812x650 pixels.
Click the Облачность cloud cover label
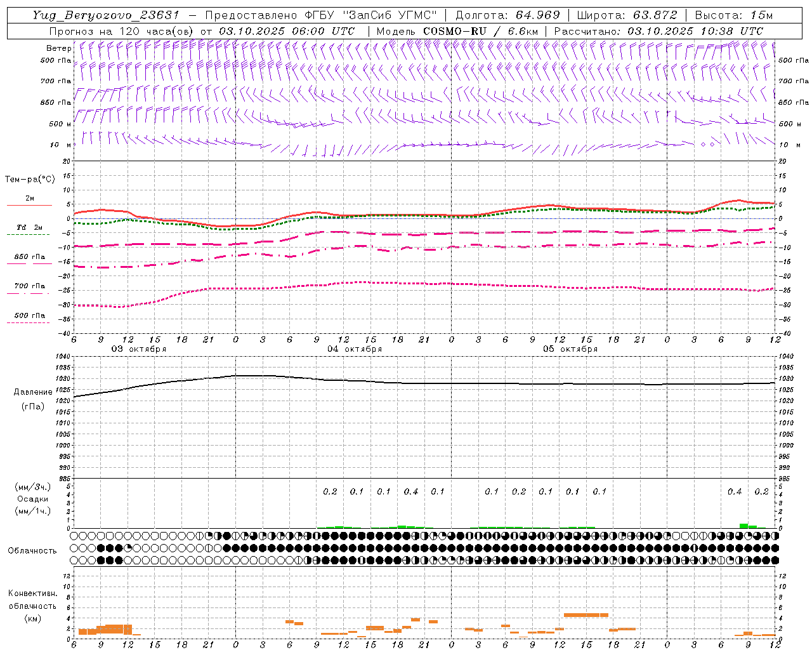tap(32, 551)
